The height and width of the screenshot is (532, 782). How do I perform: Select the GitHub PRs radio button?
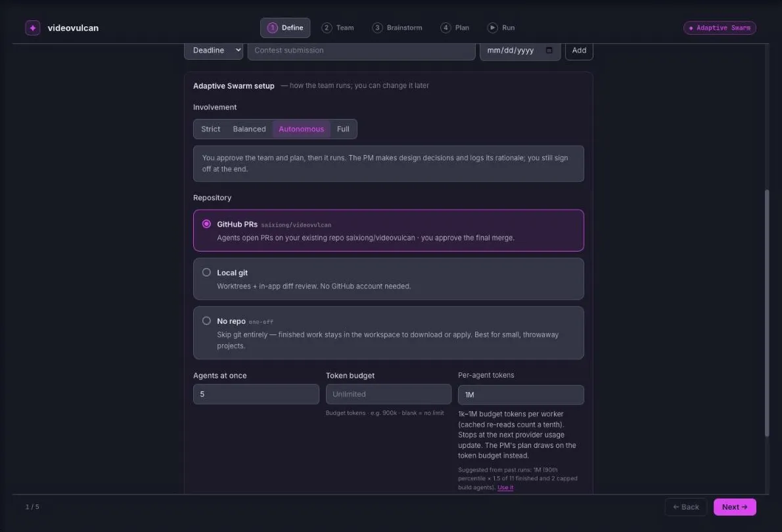point(206,224)
